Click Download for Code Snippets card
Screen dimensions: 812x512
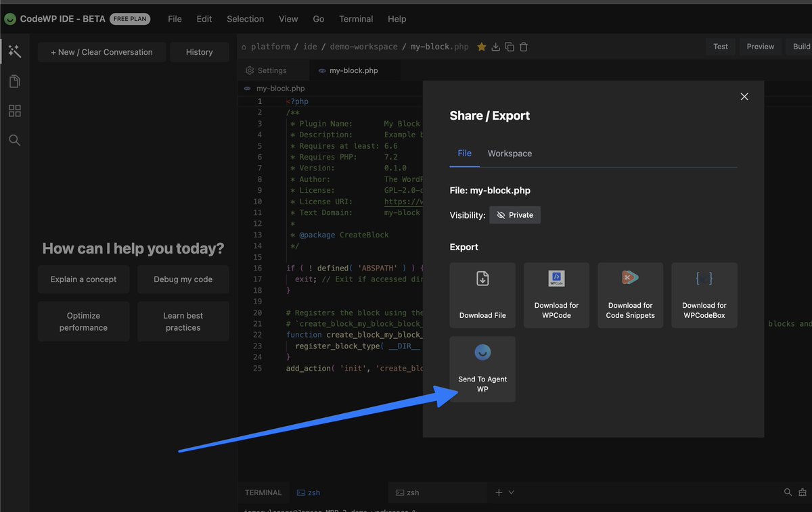(630, 296)
